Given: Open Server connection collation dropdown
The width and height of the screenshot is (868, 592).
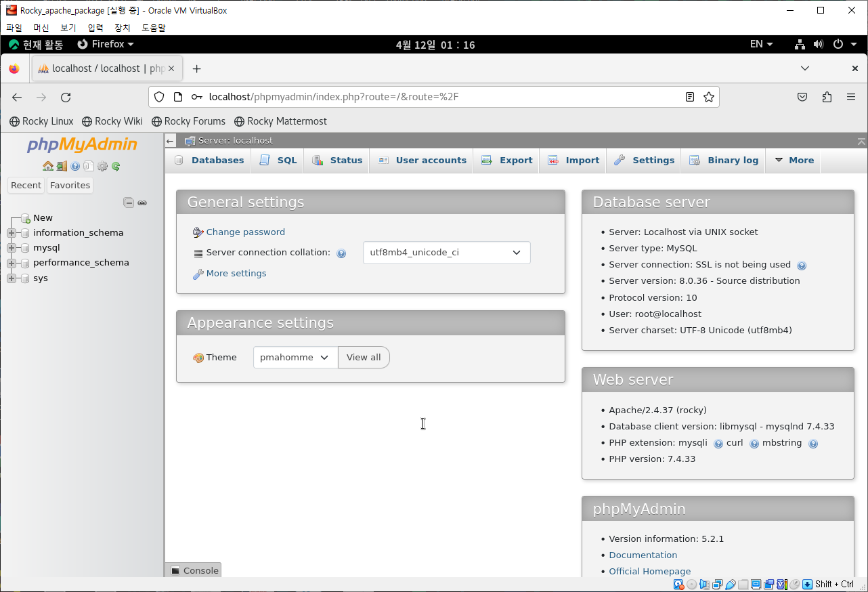Looking at the screenshot, I should tap(447, 253).
